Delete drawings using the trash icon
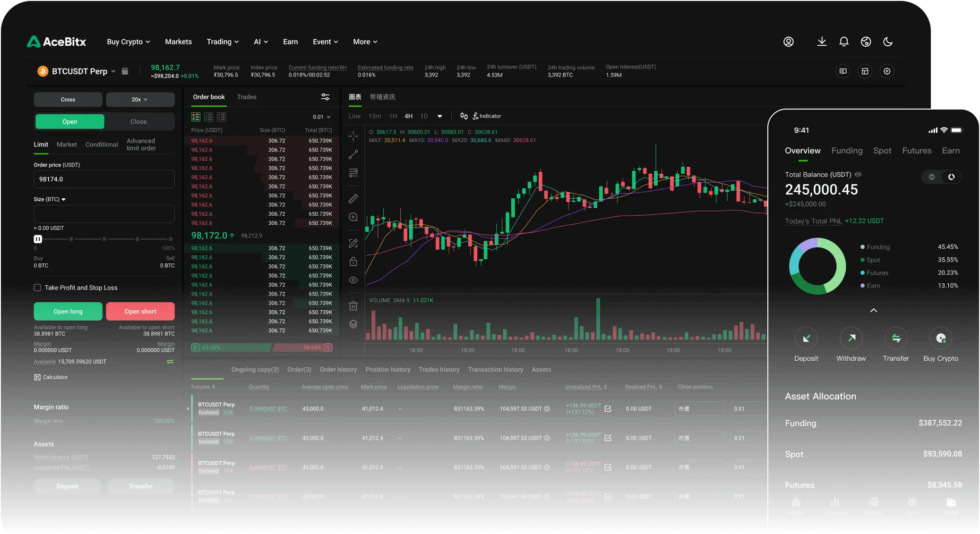980x534 pixels. pos(353,305)
